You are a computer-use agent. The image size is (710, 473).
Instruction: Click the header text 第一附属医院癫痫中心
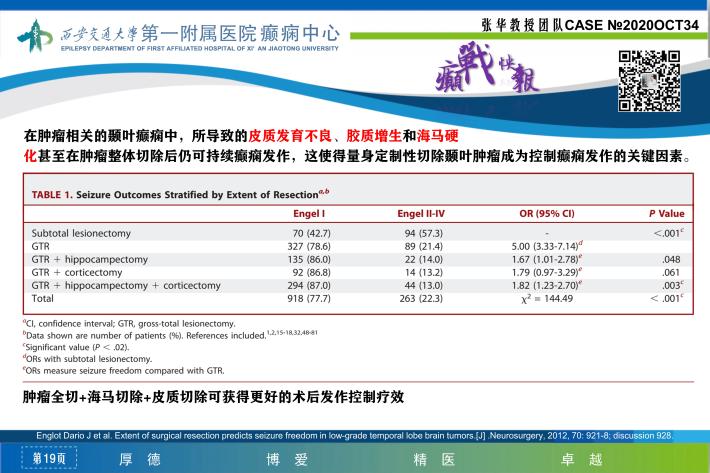[240, 33]
